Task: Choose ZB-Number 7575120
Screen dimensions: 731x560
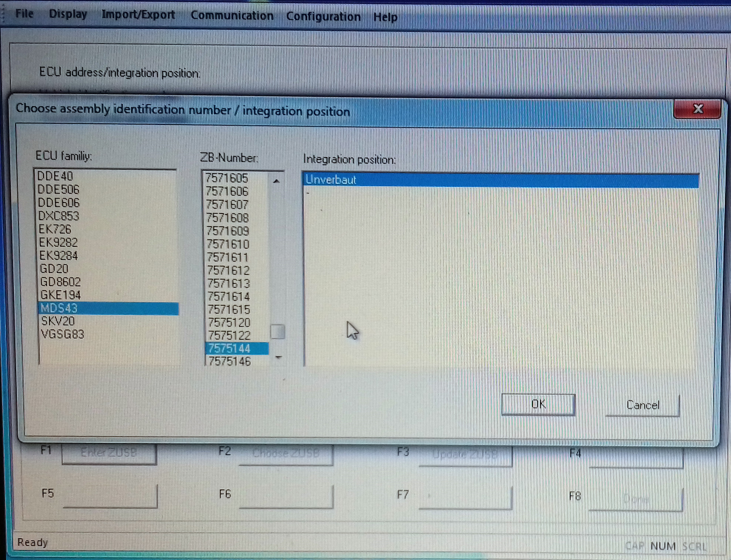Action: coord(229,322)
